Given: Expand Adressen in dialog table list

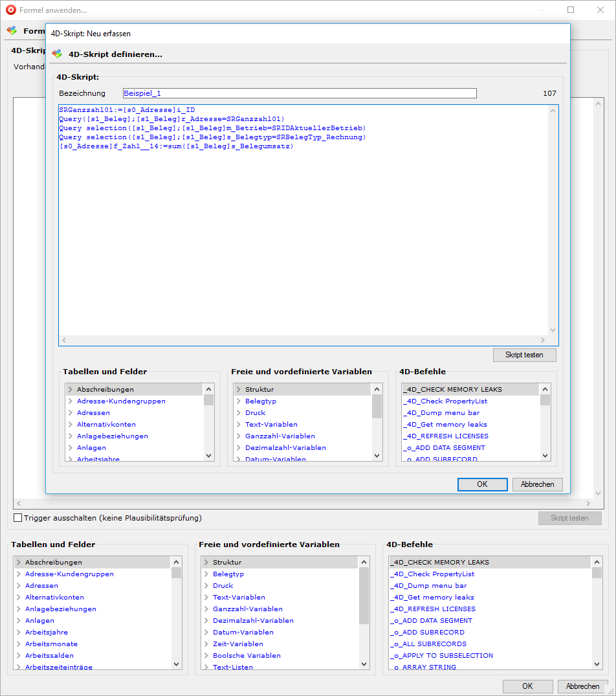Looking at the screenshot, I should coord(71,413).
